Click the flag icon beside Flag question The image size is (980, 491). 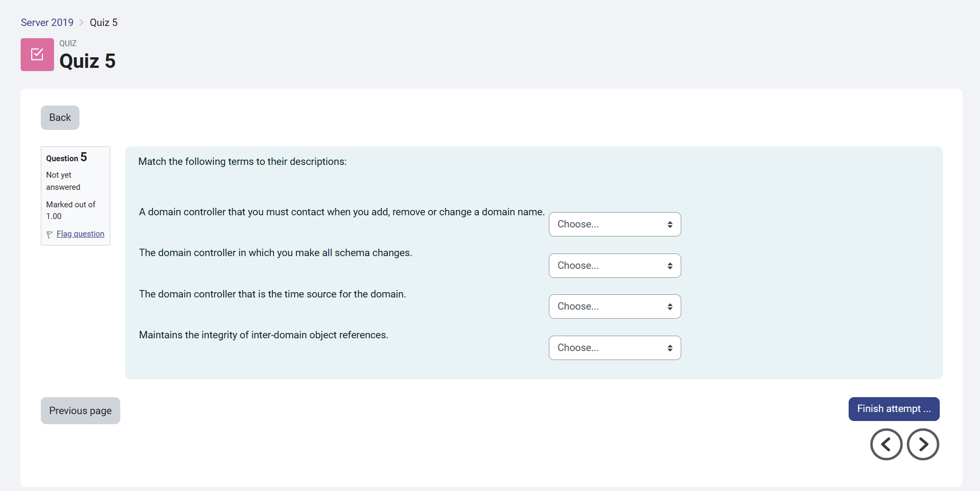(x=49, y=234)
